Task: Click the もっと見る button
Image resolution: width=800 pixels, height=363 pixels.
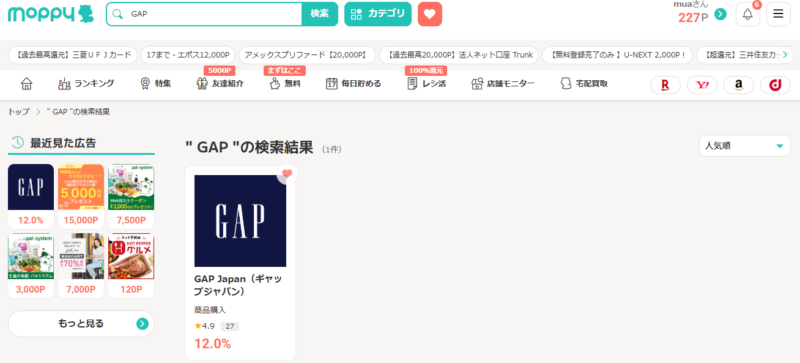Action: [81, 324]
